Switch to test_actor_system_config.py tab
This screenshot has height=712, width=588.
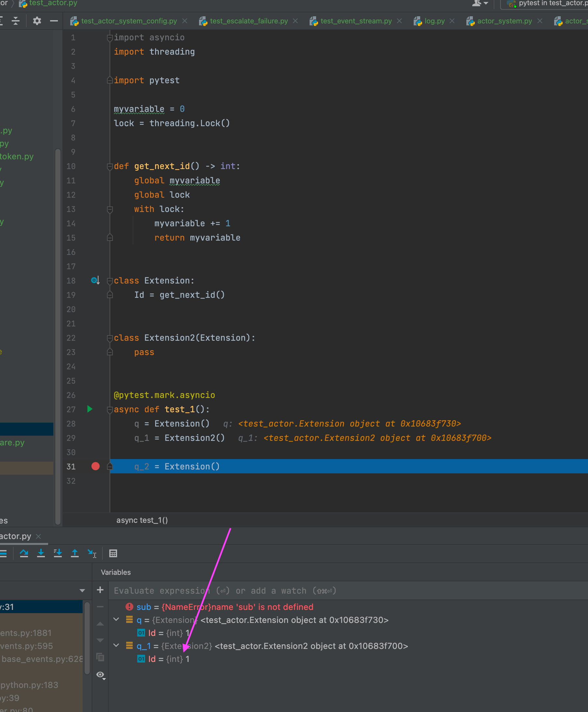[129, 21]
